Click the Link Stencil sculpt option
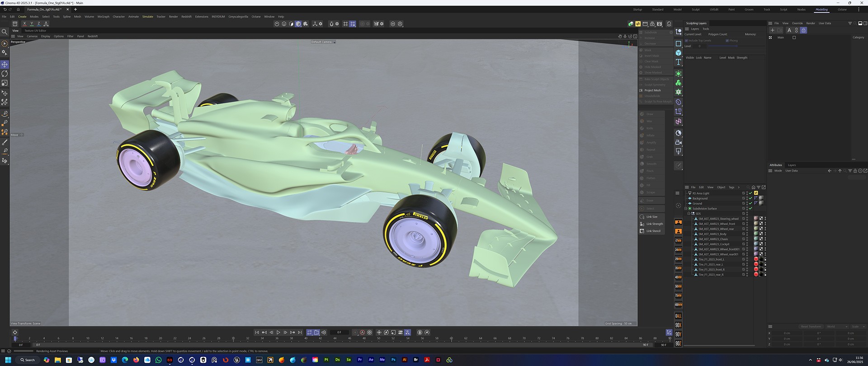Image resolution: width=868 pixels, height=366 pixels. (653, 231)
